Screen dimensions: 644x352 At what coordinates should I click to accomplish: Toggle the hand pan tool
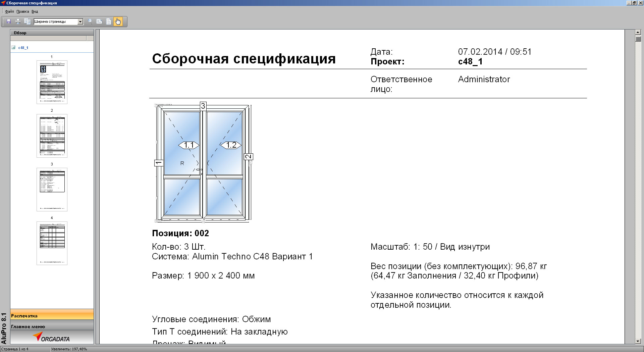click(118, 21)
